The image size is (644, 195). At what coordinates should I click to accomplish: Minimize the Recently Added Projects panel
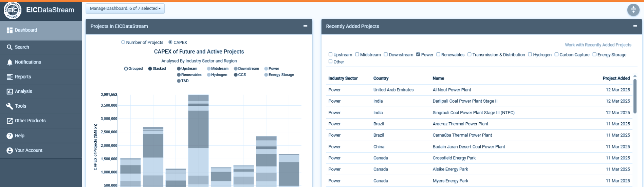point(635,26)
